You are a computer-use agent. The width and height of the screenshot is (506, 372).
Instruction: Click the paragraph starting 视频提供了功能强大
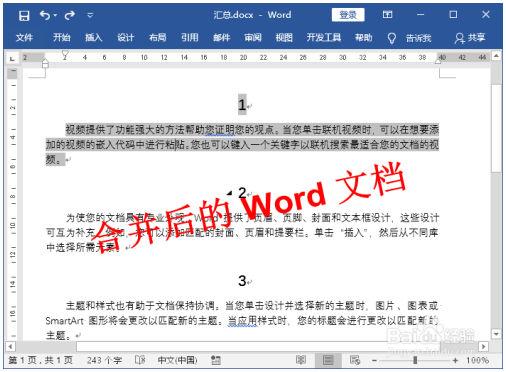(242, 145)
